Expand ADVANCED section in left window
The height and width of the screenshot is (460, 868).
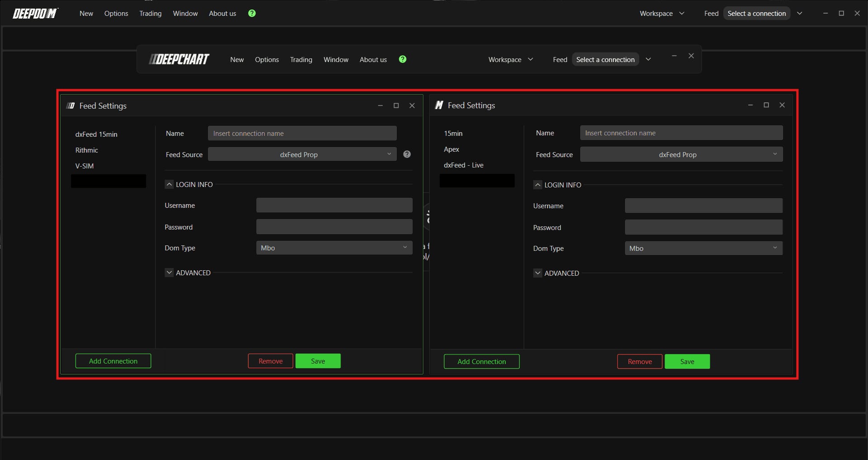[169, 273]
